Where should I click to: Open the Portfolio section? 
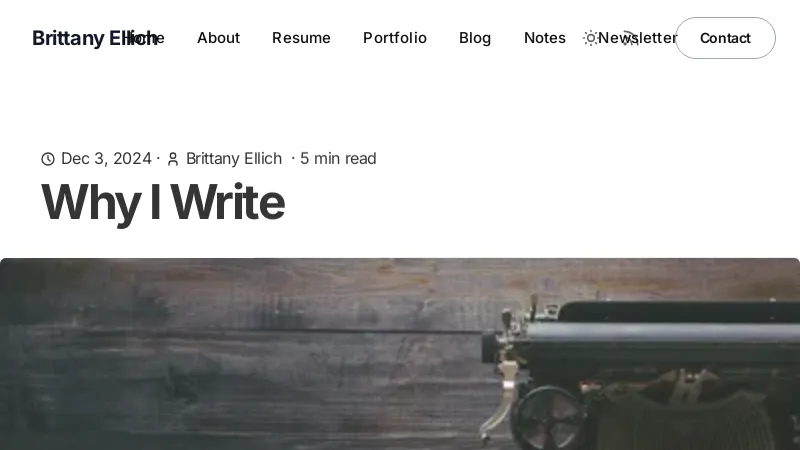(x=395, y=38)
